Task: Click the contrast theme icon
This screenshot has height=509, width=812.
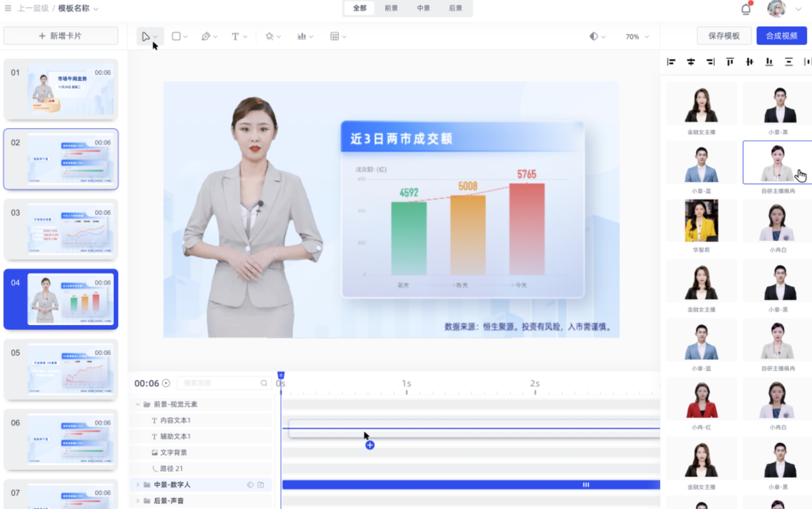Action: coord(593,36)
